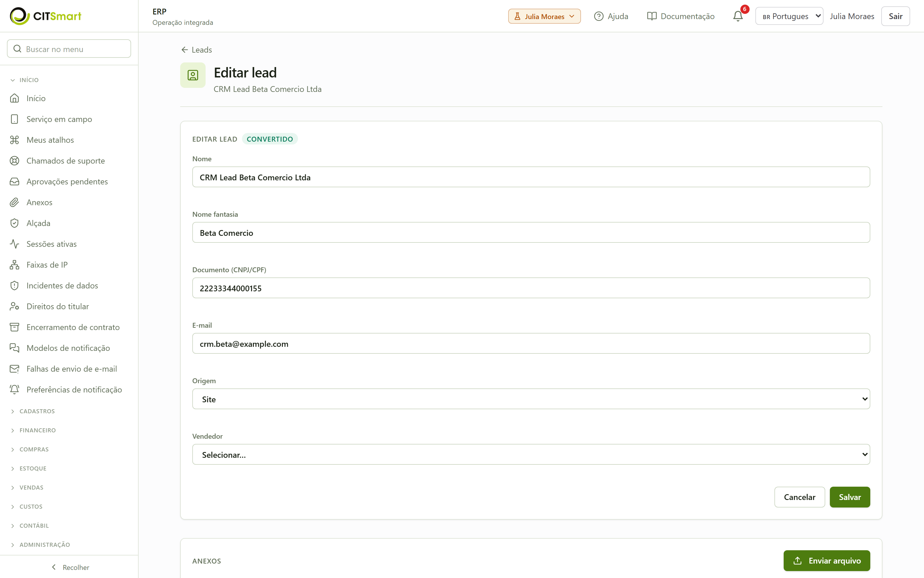Open Encerramento de contrato archive icon
This screenshot has height=578, width=924.
click(14, 327)
